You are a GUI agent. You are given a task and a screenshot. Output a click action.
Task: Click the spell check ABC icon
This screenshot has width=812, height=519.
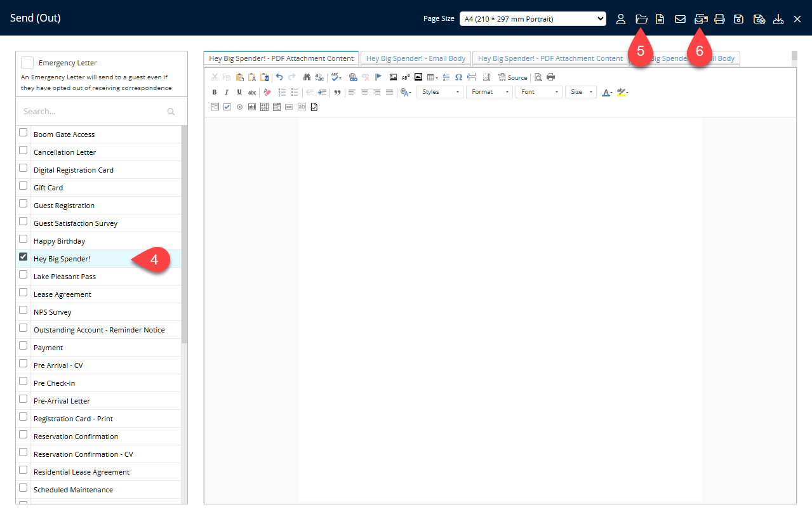(x=335, y=77)
